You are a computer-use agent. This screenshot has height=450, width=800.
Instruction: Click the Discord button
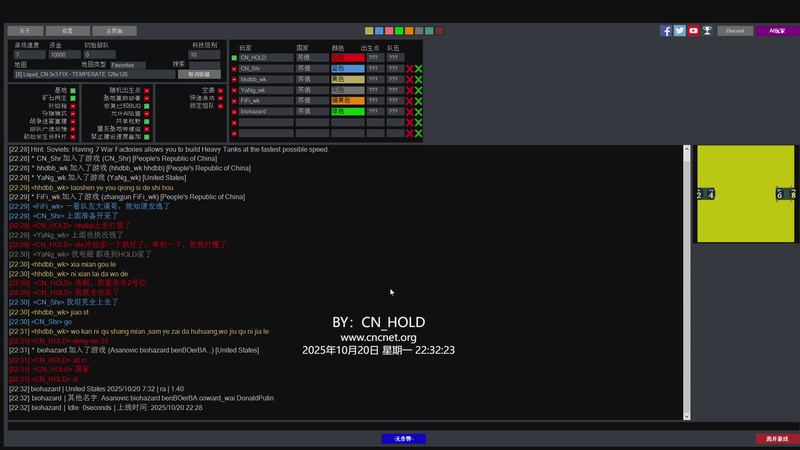point(735,31)
